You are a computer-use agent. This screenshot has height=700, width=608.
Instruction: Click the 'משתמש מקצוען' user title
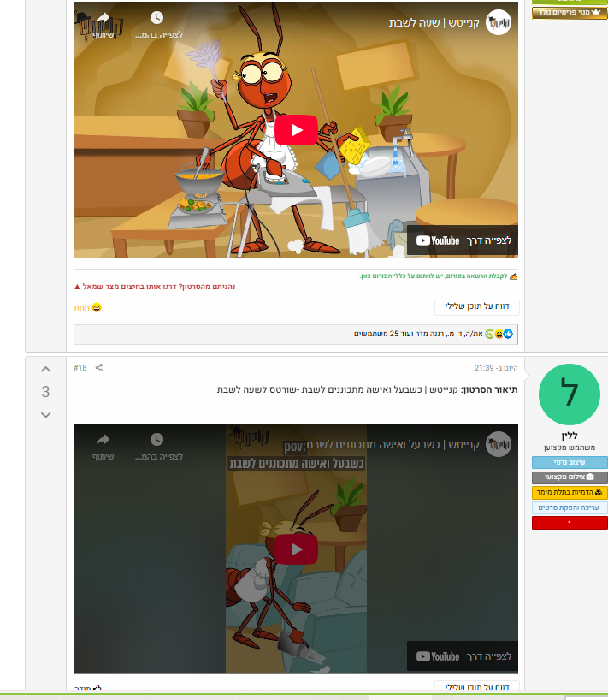[x=570, y=448]
